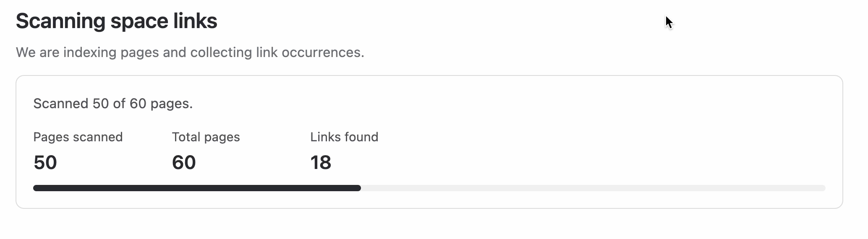Select the total pages value 60
The image size is (868, 239).
[x=184, y=163]
